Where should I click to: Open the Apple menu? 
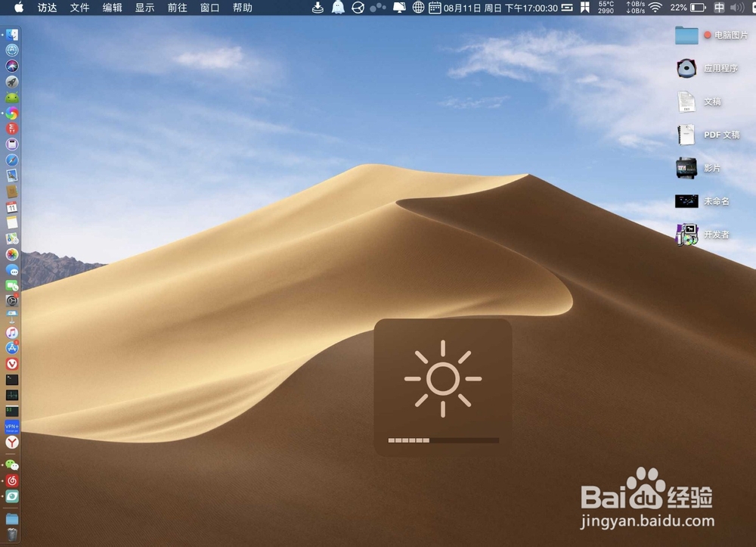click(x=18, y=8)
